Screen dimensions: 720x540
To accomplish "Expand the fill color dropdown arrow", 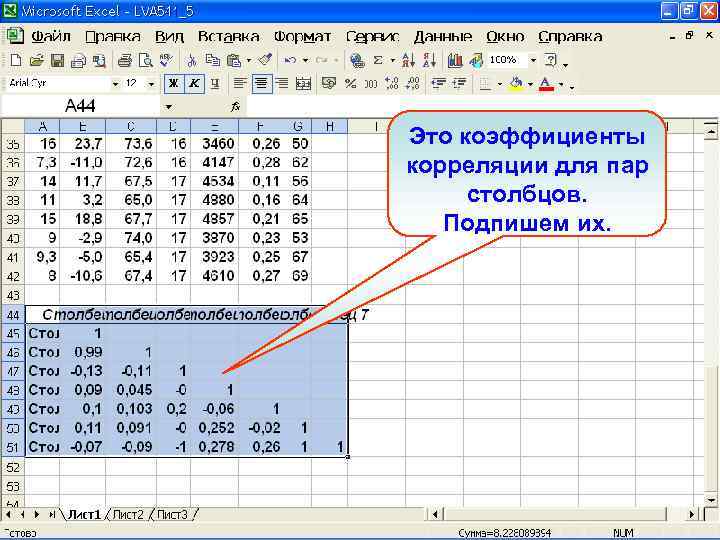I will point(530,84).
